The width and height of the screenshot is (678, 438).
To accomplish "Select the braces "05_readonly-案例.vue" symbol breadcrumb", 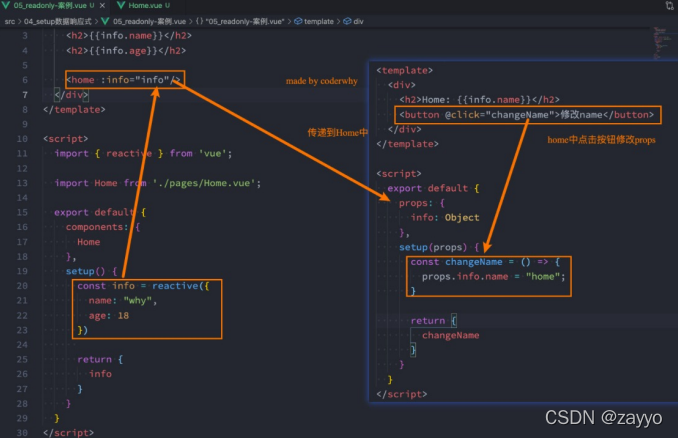I will click(240, 21).
